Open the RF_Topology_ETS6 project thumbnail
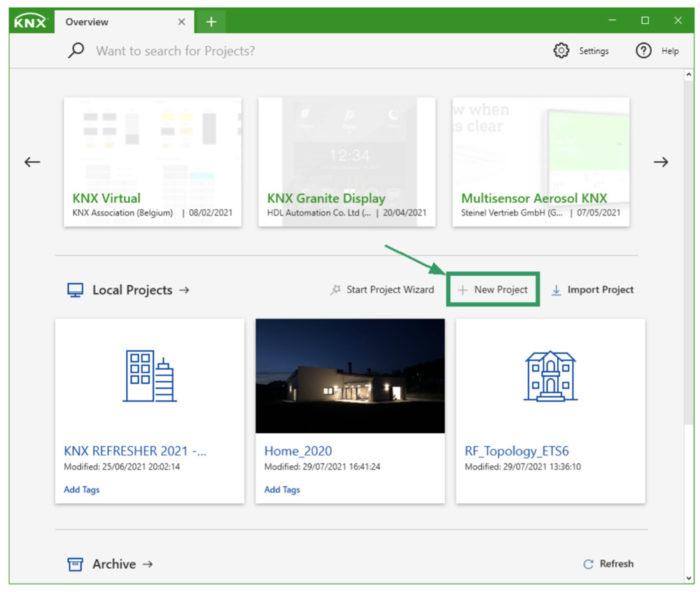The width and height of the screenshot is (700, 592). pos(550,376)
